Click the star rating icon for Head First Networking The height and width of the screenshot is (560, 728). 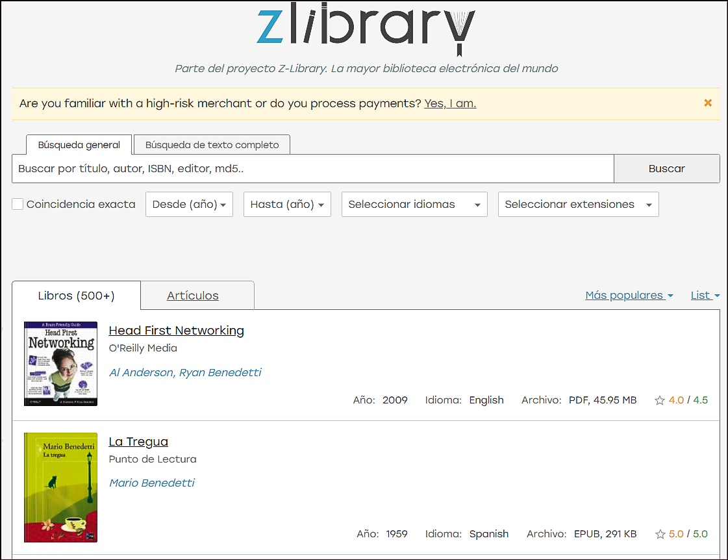[x=659, y=400]
